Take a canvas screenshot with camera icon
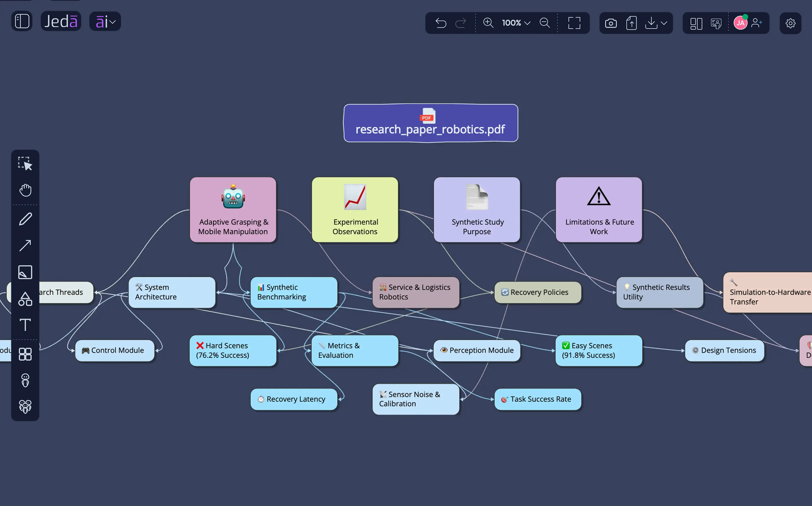 pos(611,23)
